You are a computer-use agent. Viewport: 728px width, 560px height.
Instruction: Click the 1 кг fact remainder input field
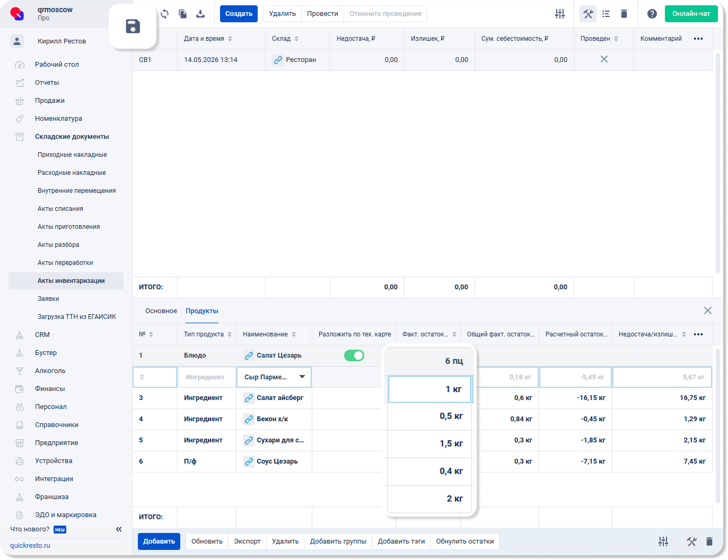[429, 389]
